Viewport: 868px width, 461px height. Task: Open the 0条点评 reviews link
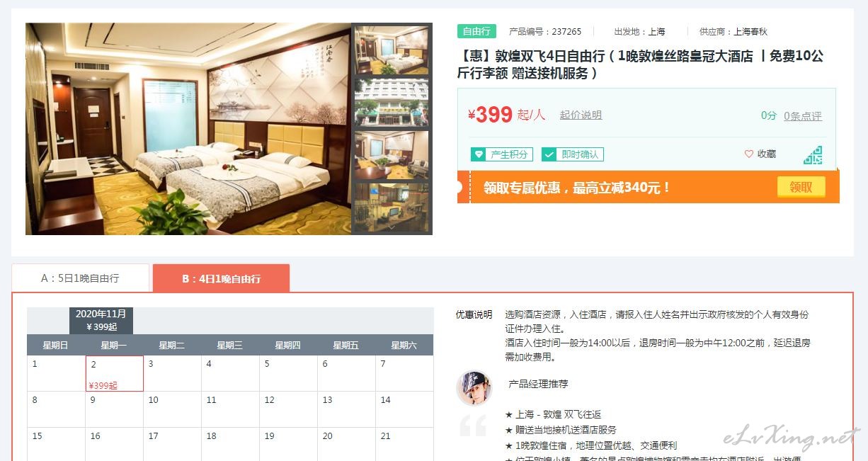pyautogui.click(x=803, y=116)
